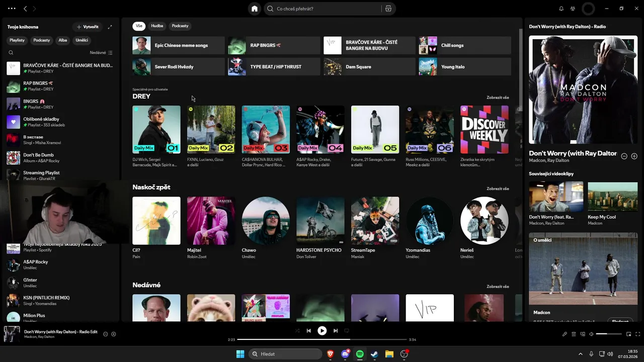The width and height of the screenshot is (644, 362).
Task: Open the Browse icon beside the search field
Action: tap(388, 9)
